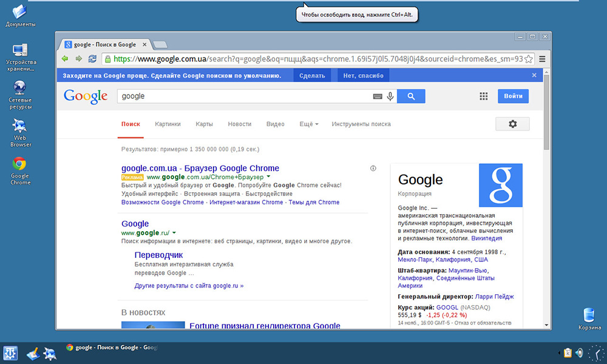Open the Chrome hamburger menu

point(542,59)
